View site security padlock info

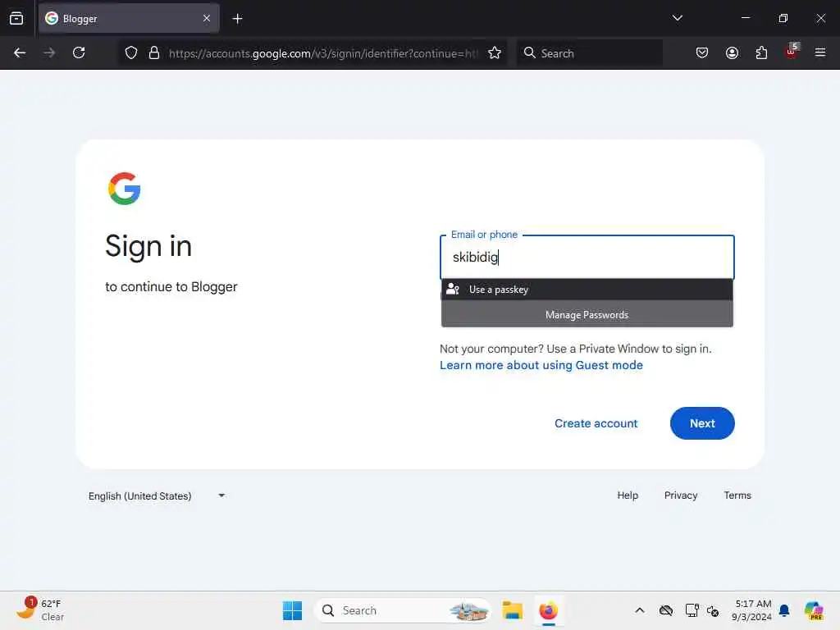tap(154, 52)
